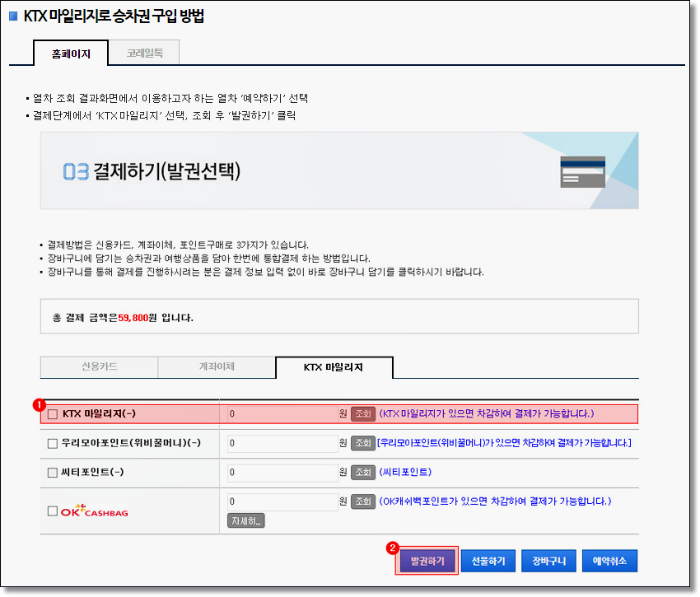Image resolution: width=700 pixels, height=597 pixels.
Task: Click the 예약취소 button
Action: coord(609,561)
